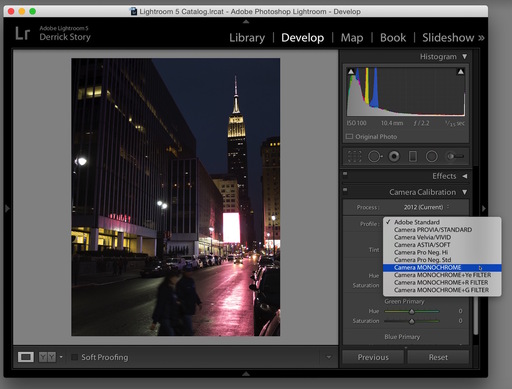Click the ISO 100 readout
512x389 pixels.
click(x=357, y=123)
